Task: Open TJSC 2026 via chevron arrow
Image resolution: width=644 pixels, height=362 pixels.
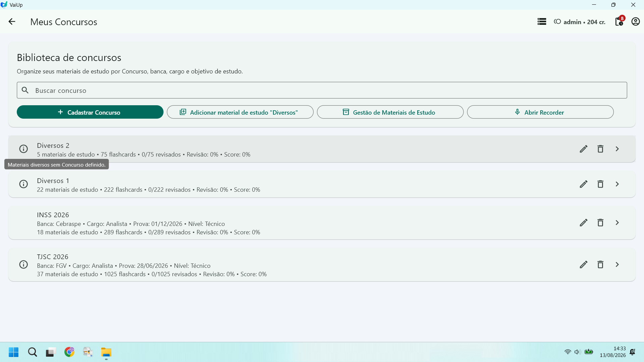Action: [x=617, y=264]
